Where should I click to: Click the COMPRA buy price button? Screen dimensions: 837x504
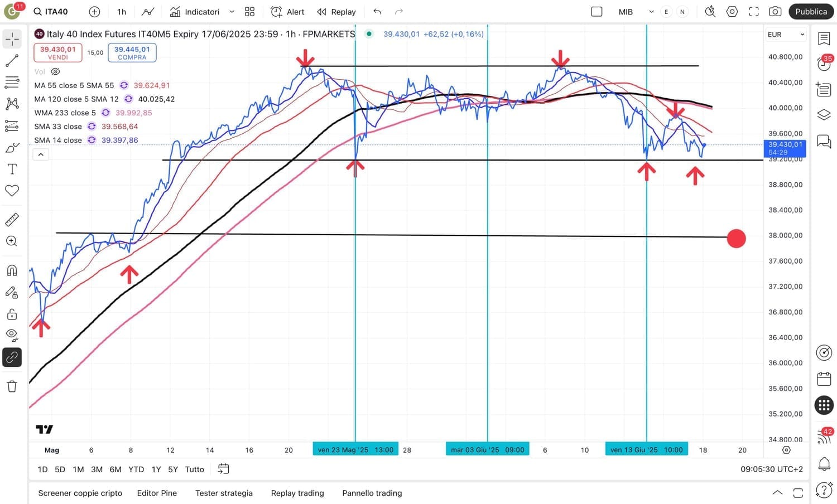click(x=132, y=52)
